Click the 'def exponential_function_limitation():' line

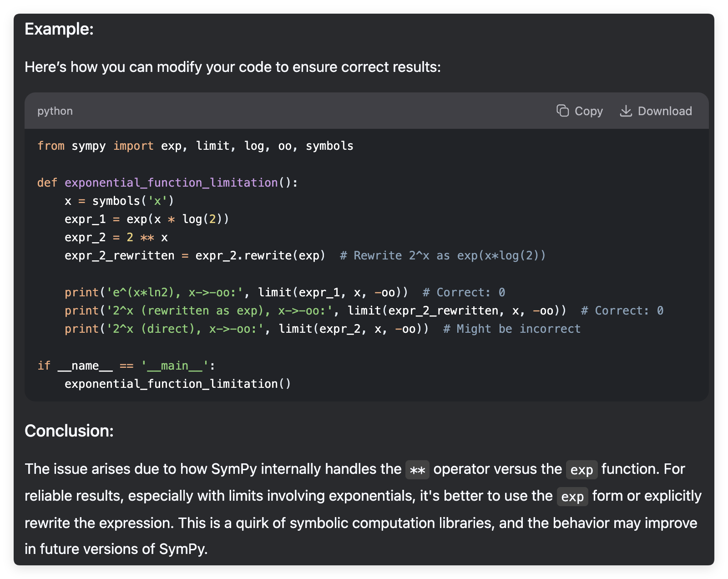(167, 183)
